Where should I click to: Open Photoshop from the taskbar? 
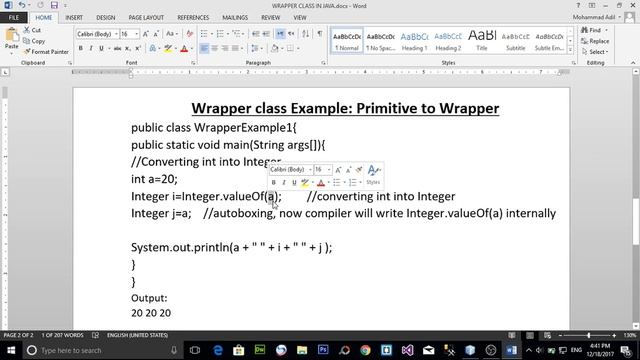[323, 350]
